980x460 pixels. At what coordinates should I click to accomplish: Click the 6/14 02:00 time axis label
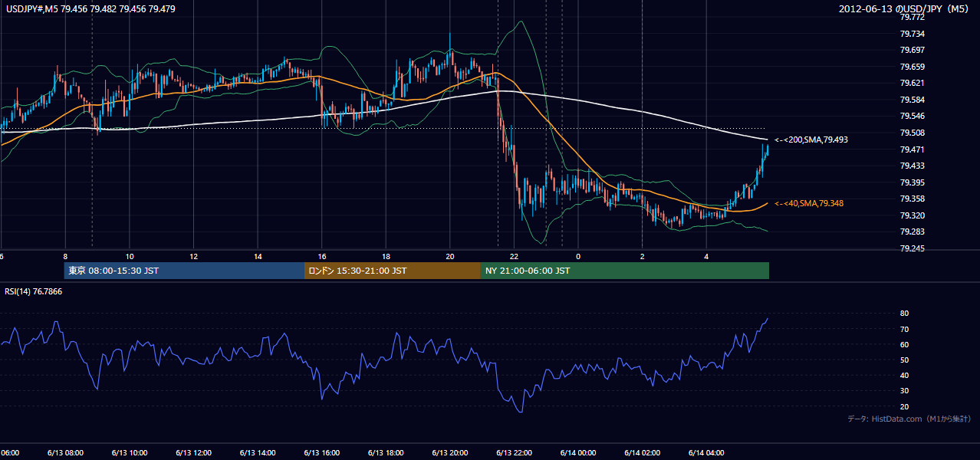(642, 452)
